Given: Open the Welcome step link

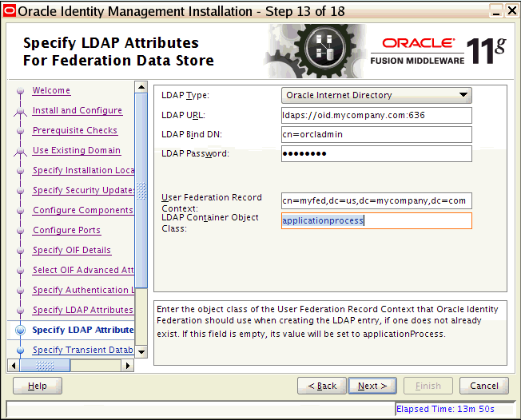Looking at the screenshot, I should coord(51,90).
